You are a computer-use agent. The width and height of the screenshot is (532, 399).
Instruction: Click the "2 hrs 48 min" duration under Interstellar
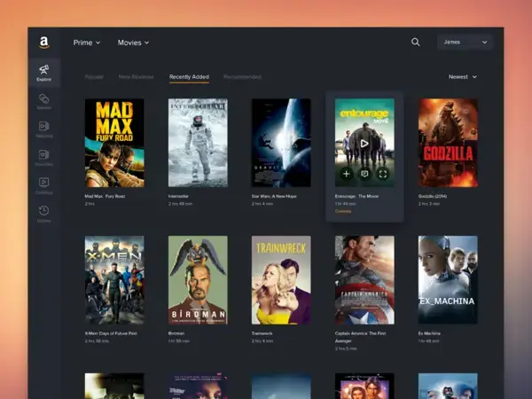click(180, 204)
